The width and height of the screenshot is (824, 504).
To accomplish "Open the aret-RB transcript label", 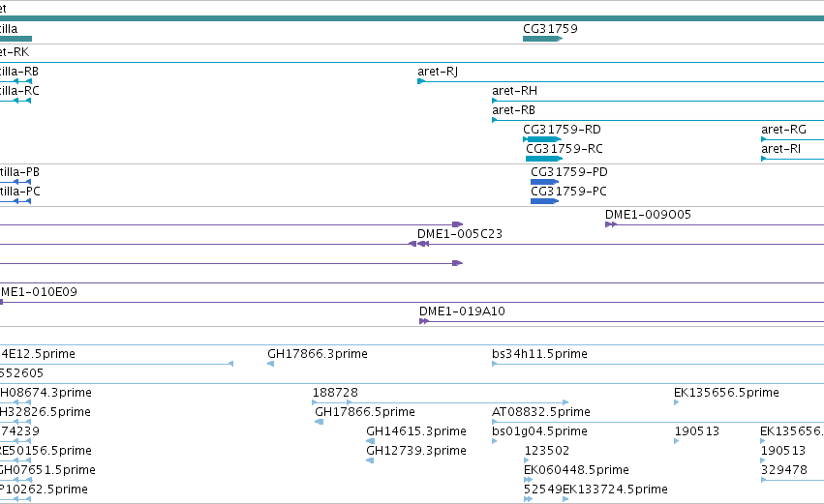I will click(513, 110).
